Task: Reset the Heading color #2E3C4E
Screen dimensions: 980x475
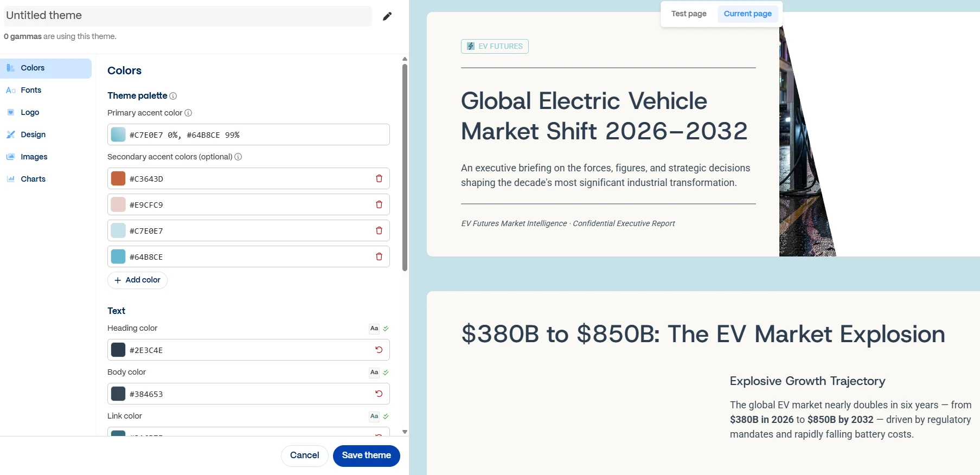Action: click(379, 350)
